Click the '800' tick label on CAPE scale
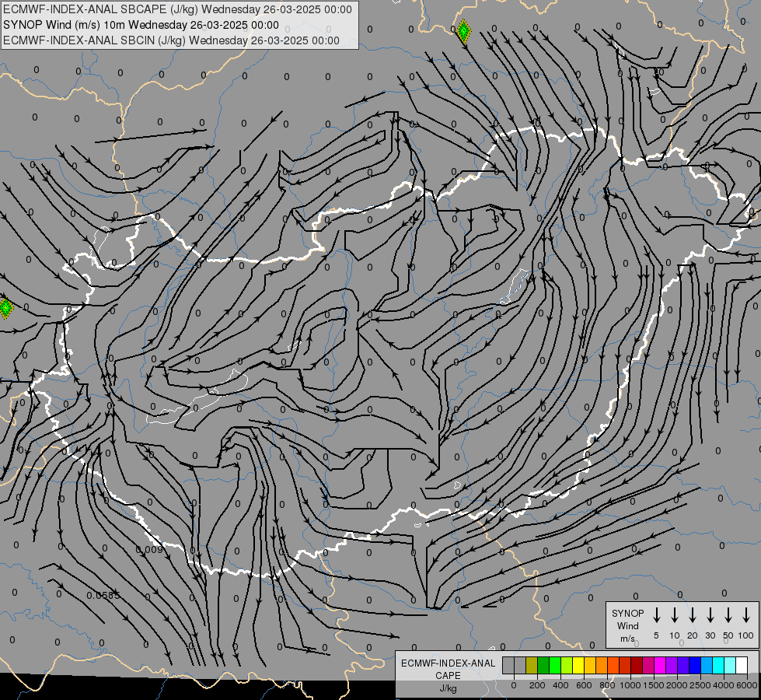Viewport: 761px width, 700px height. (607, 685)
